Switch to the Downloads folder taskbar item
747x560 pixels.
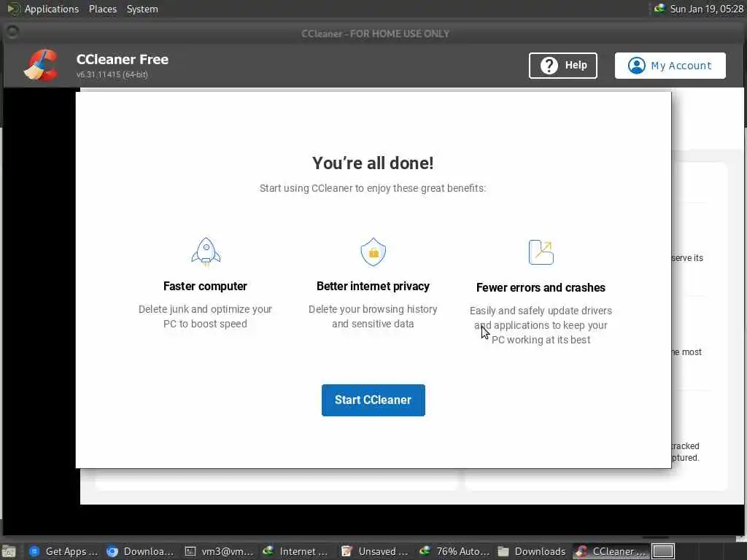click(532, 551)
